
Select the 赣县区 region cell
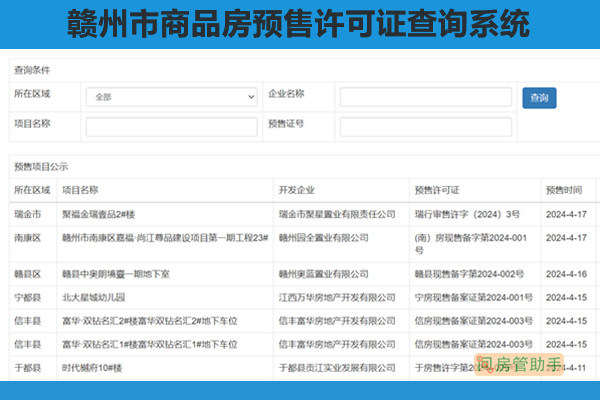click(x=28, y=274)
